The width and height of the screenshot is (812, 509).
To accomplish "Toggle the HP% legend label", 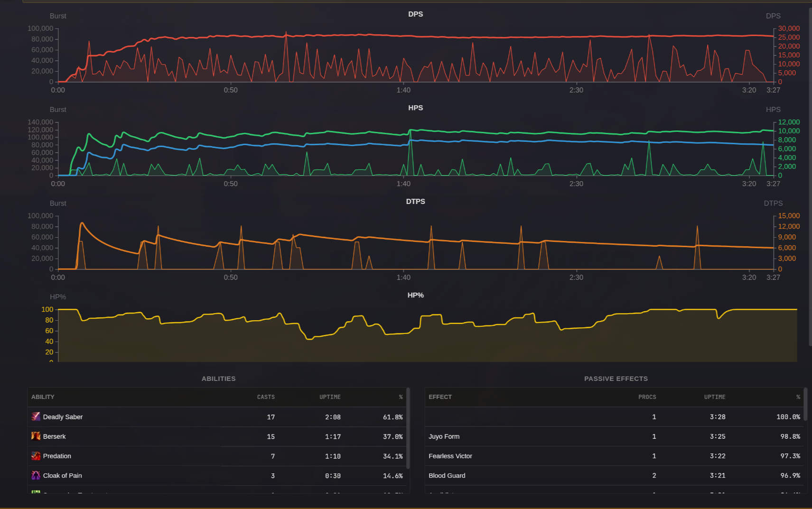I will point(58,296).
